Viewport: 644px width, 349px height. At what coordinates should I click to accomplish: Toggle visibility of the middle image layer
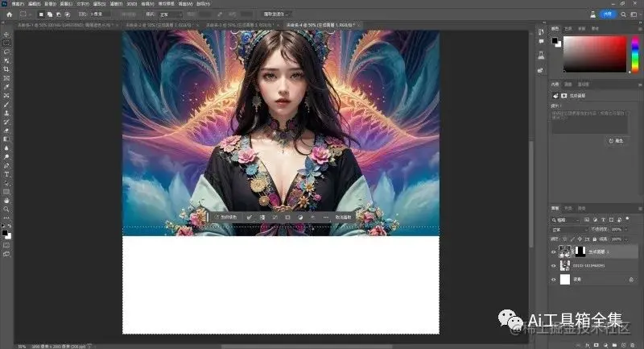(x=553, y=265)
